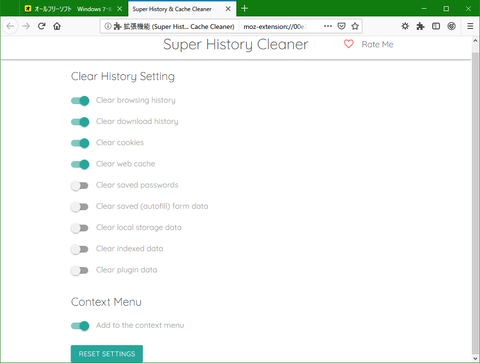Open a new tab with plus button
The image size is (480, 363).
[x=244, y=8]
